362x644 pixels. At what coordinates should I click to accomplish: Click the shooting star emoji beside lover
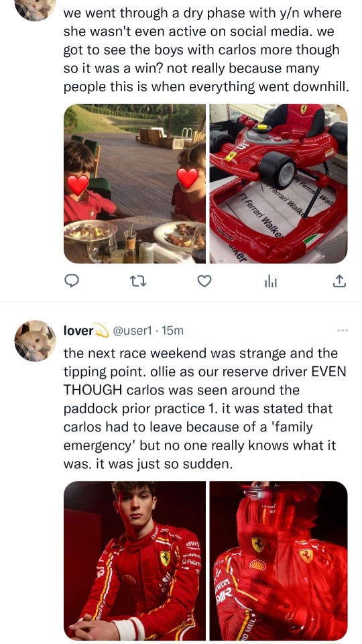[101, 331]
